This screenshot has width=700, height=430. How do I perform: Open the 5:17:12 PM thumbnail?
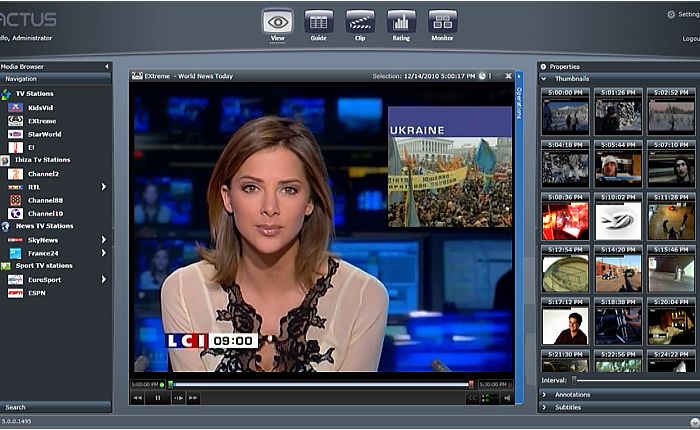[565, 321]
